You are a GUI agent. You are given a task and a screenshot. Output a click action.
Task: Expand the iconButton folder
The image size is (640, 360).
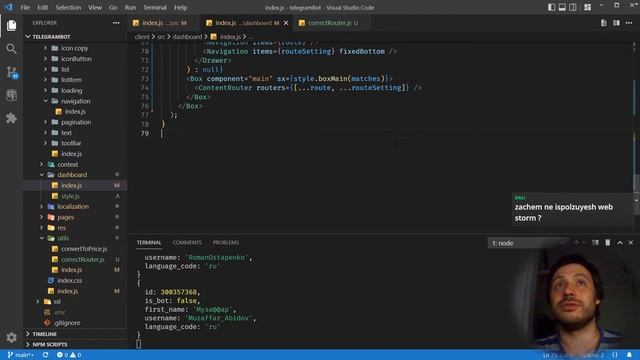(x=76, y=59)
